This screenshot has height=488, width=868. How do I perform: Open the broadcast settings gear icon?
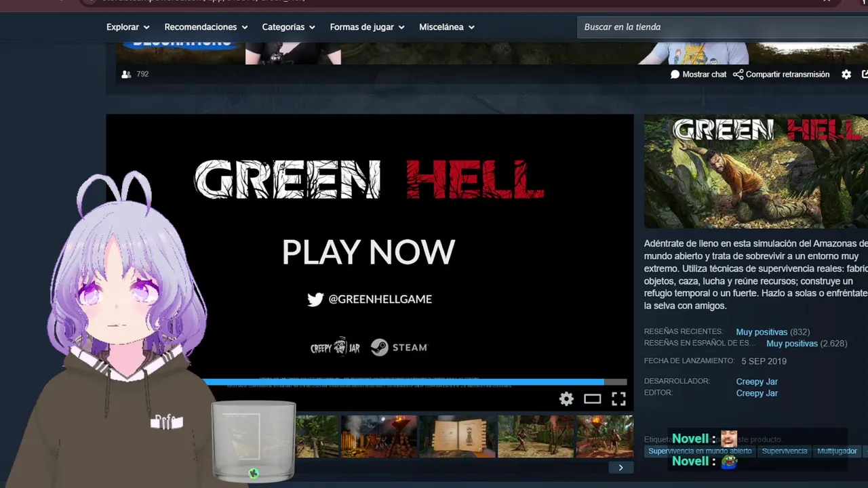coord(846,75)
